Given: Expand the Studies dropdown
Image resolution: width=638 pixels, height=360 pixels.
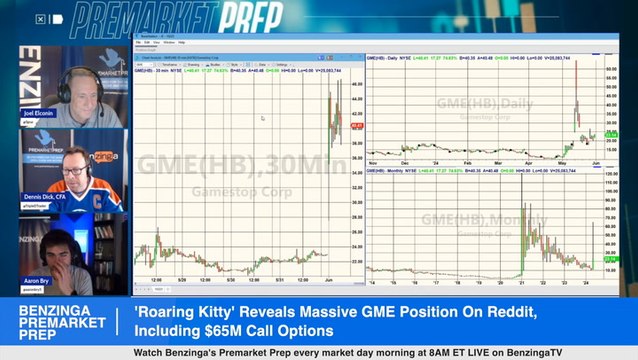Looking at the screenshot, I should tap(215, 65).
